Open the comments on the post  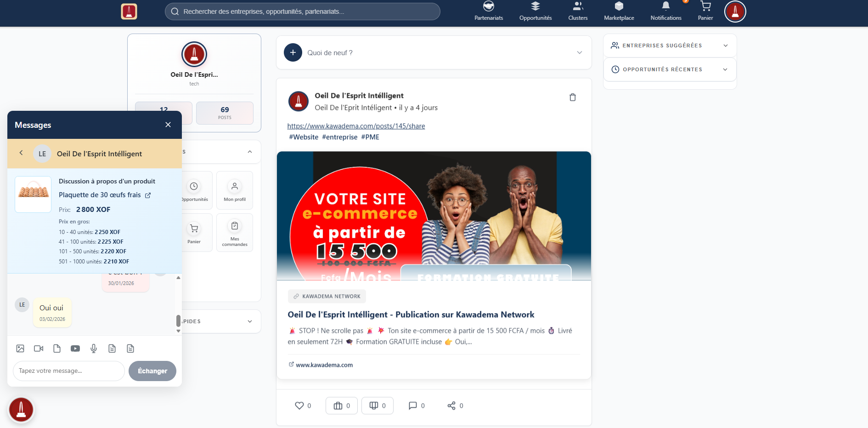[413, 405]
